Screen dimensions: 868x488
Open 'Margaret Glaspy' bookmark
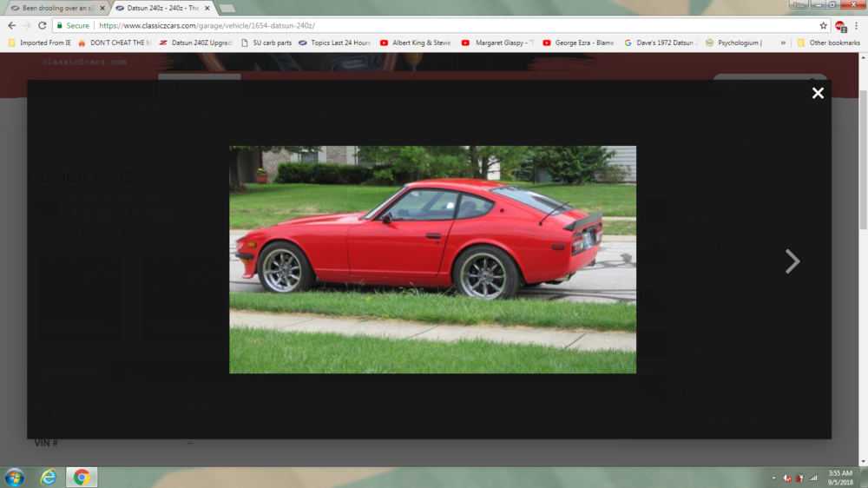coord(498,43)
